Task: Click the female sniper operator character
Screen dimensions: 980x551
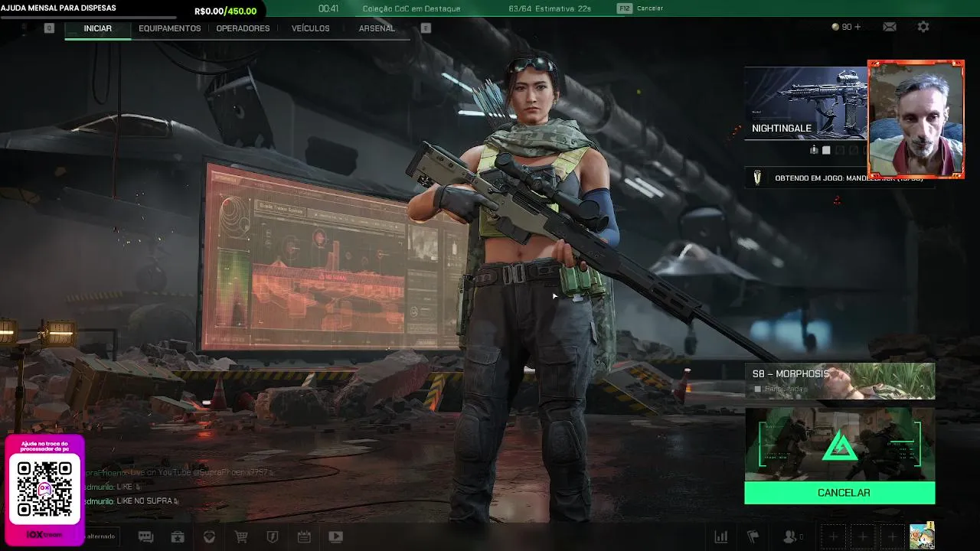Action: [x=536, y=291]
